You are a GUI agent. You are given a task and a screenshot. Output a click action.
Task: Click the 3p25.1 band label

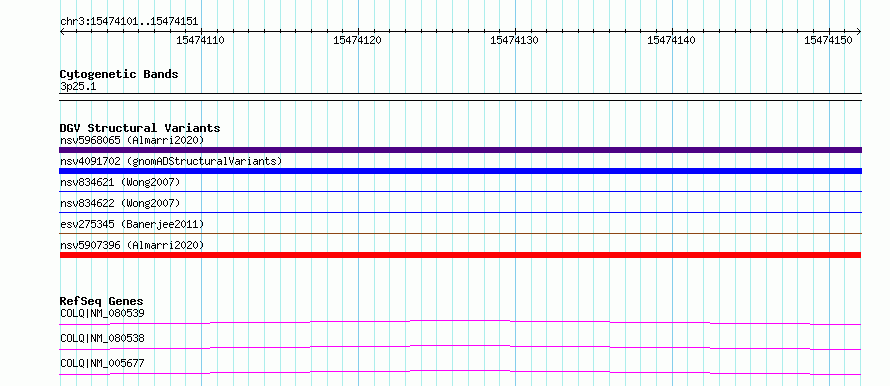78,87
